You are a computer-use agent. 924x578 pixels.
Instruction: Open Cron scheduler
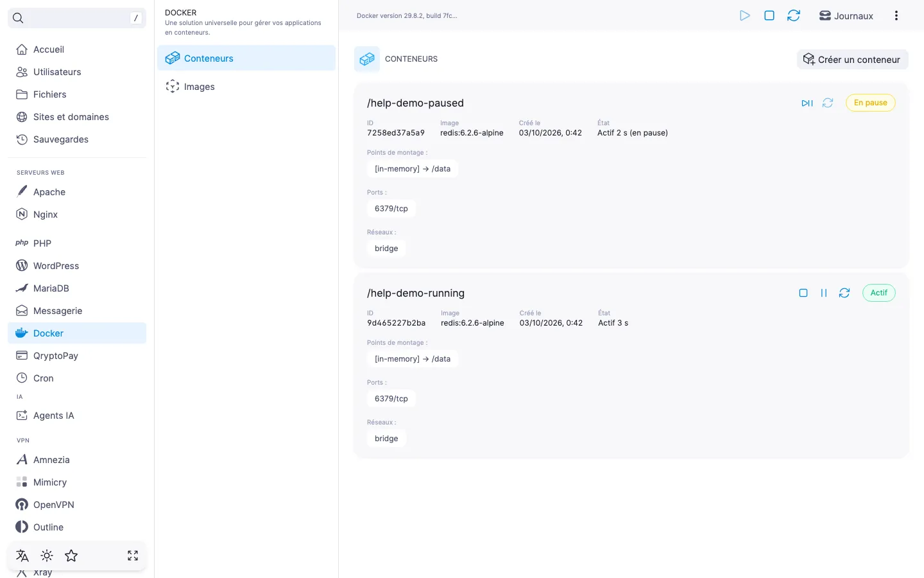tap(77, 378)
